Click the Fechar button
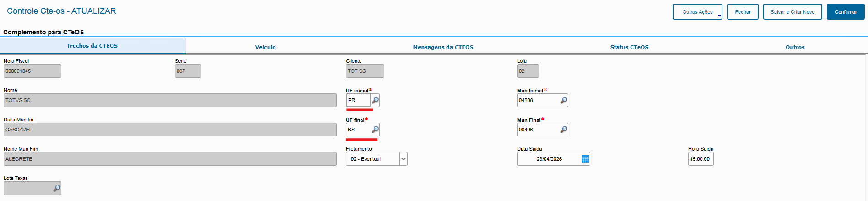This screenshot has height=201, width=868. click(x=743, y=12)
